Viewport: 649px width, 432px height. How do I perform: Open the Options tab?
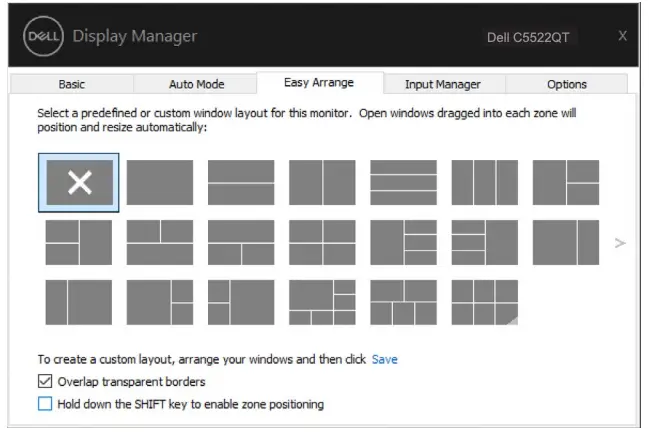[x=566, y=85]
